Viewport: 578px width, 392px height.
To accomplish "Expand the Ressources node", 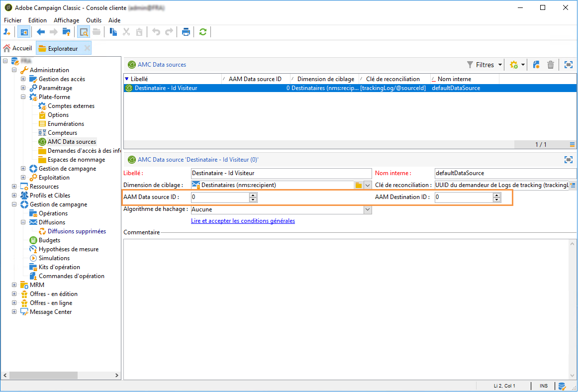I will [14, 187].
